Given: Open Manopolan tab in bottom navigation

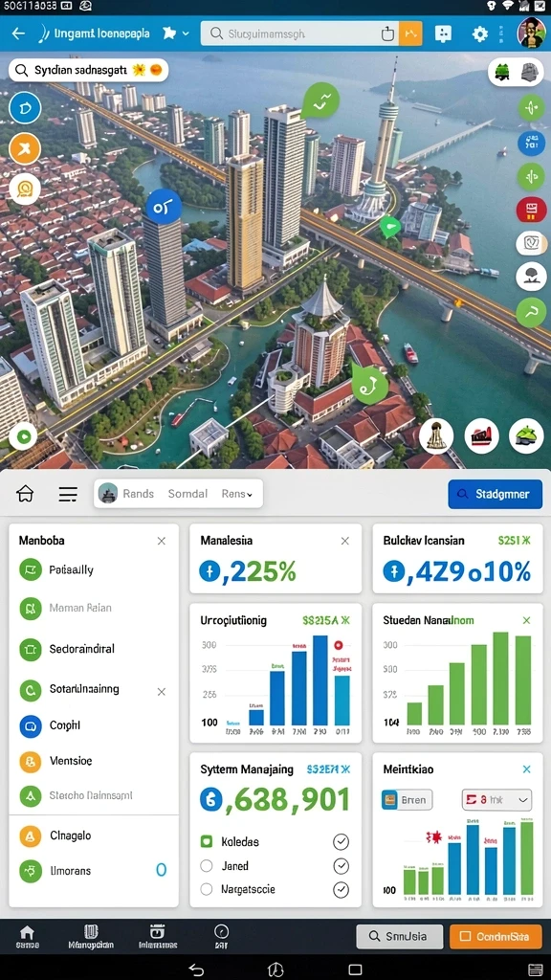Looking at the screenshot, I should (91, 936).
